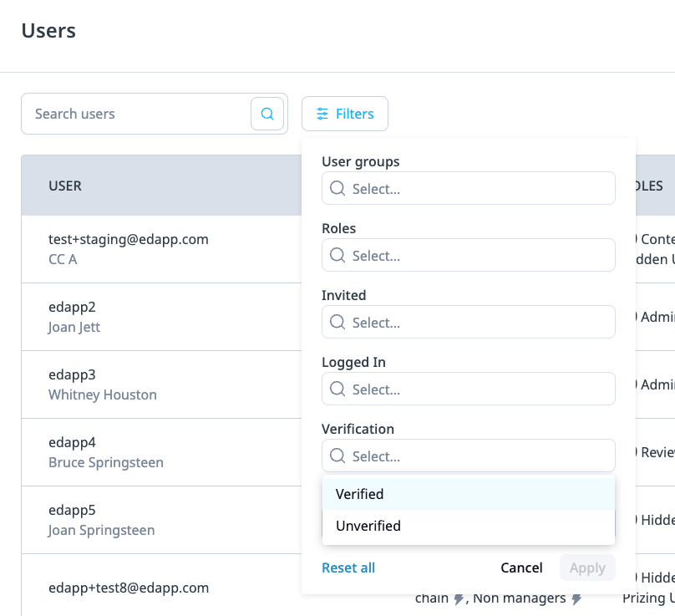
Task: Click the Apply button
Action: pyautogui.click(x=587, y=568)
